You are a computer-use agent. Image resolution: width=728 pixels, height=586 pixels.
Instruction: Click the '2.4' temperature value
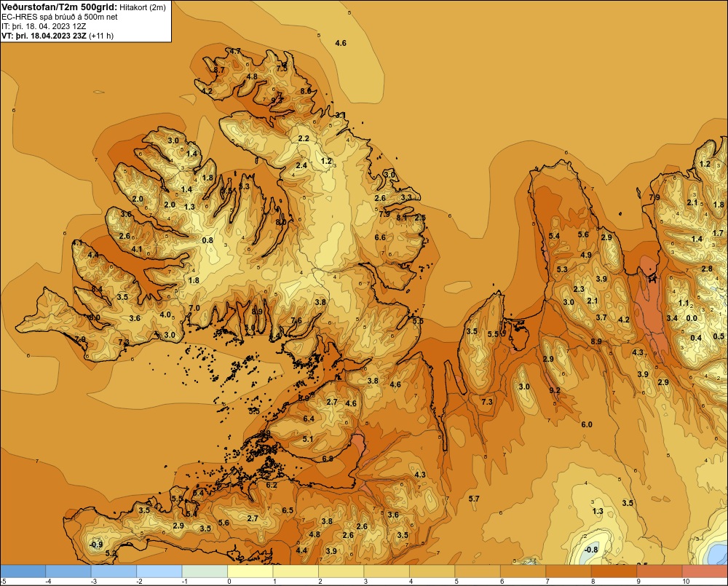(x=302, y=165)
